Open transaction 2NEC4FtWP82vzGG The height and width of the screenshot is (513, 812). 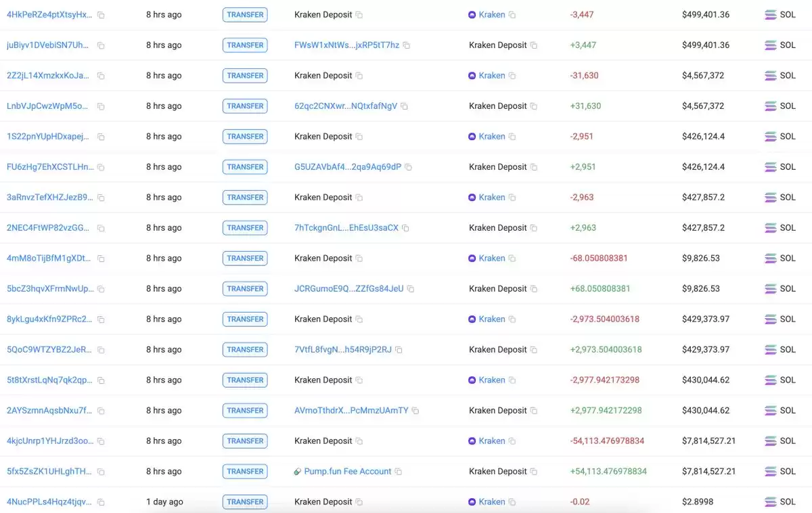tap(48, 228)
